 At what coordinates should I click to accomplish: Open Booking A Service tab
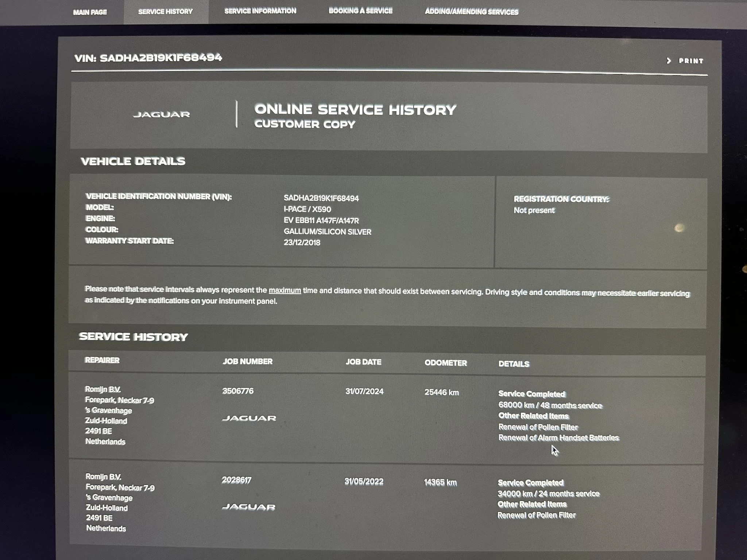click(360, 11)
